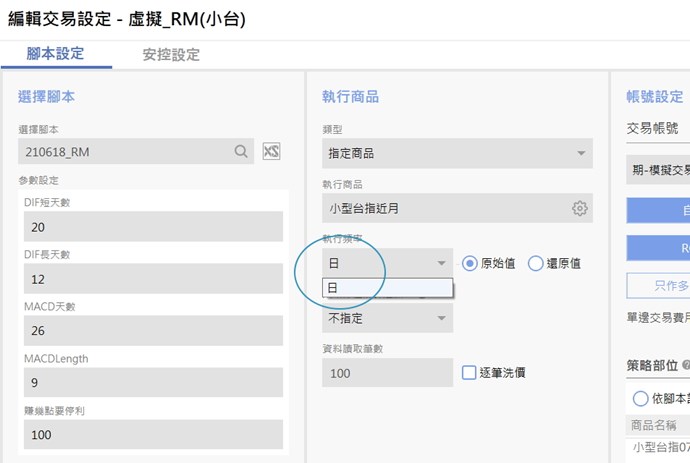Click the 210618_RM script field

tap(136, 151)
